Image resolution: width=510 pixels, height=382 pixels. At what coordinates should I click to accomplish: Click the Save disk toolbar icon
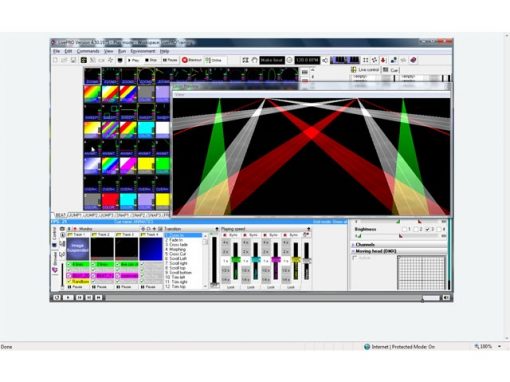[73, 60]
